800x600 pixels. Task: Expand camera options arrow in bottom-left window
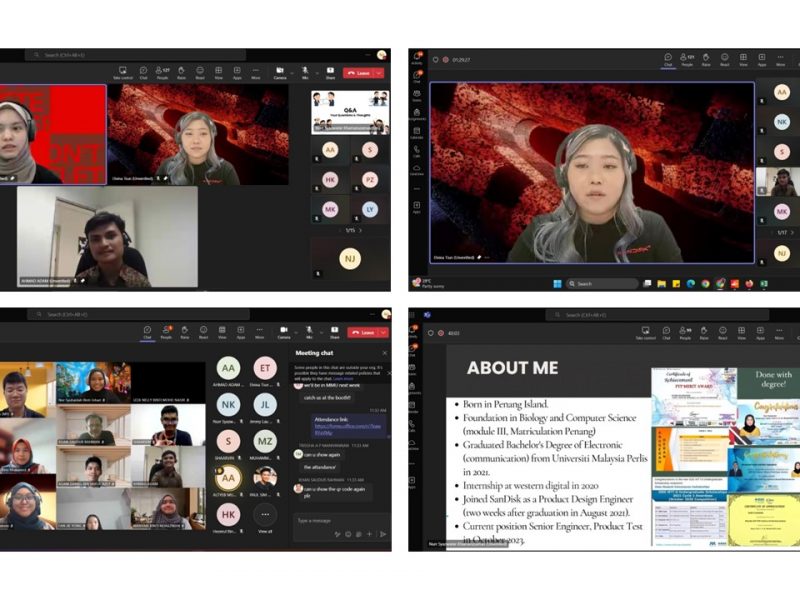295,332
